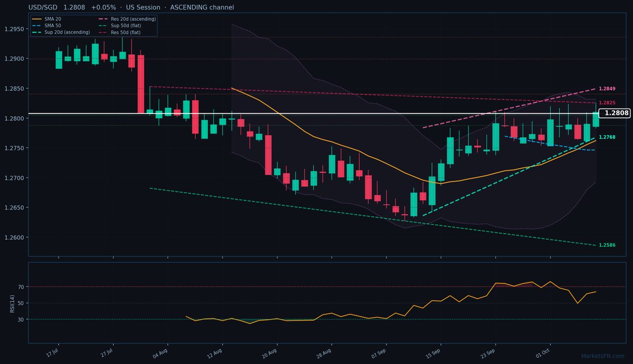Image resolution: width=633 pixels, height=364 pixels.
Task: Click the 1.2750 price axis label
Action: 15,148
